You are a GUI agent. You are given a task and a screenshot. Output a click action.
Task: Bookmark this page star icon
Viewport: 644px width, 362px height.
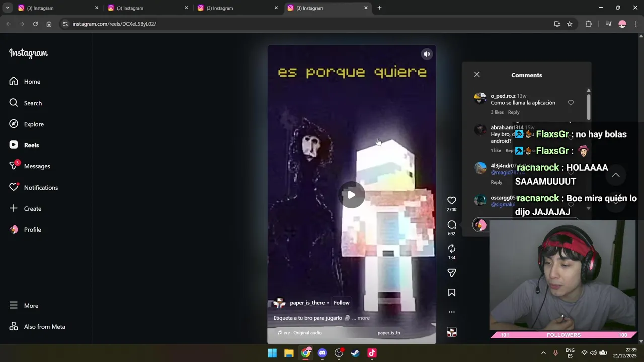point(570,24)
